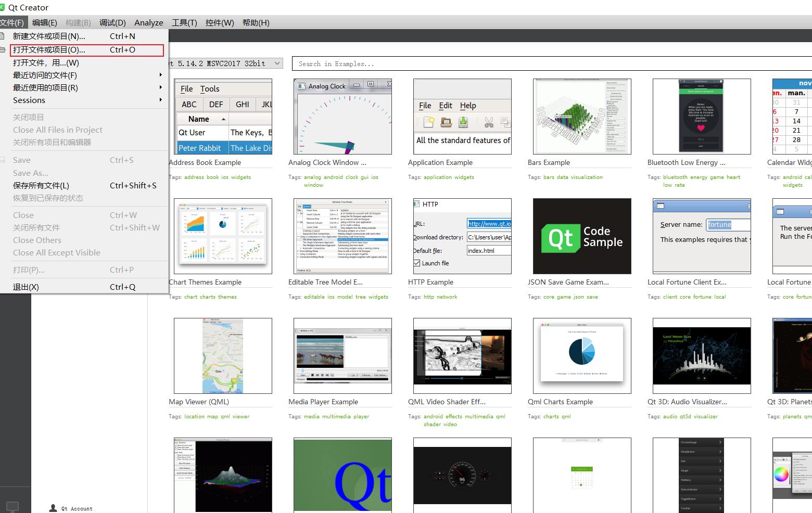Click the Qt Creator logo in title bar
The width and height of the screenshot is (812, 513).
tap(3, 7)
